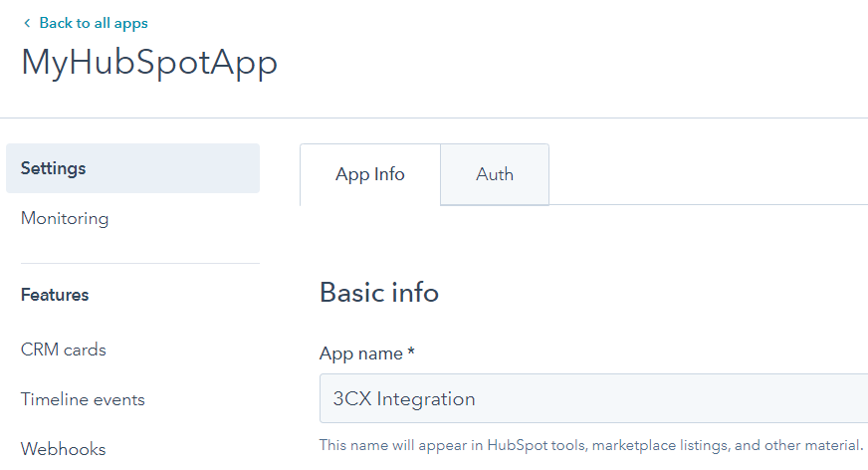Click the App name field label

[x=360, y=353]
